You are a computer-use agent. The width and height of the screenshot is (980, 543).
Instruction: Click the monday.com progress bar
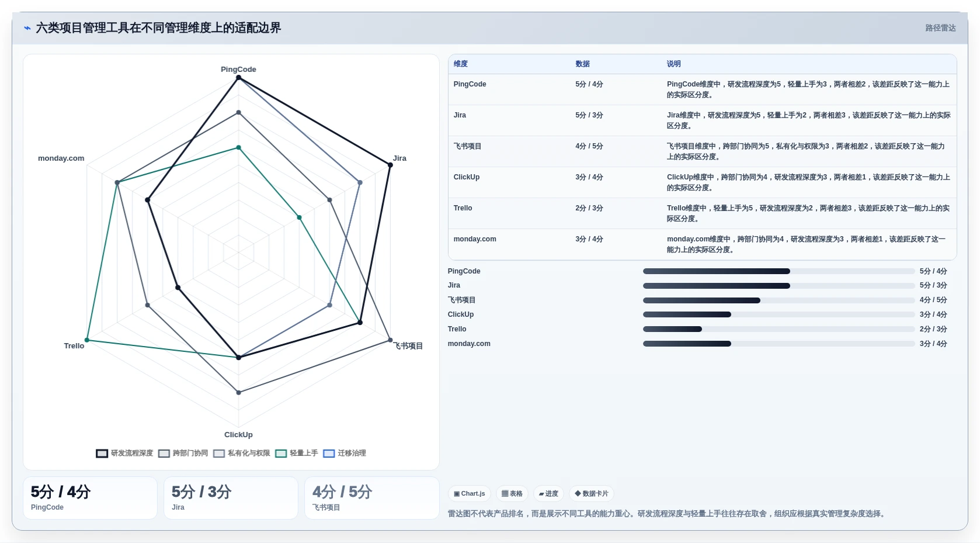pyautogui.click(x=779, y=344)
